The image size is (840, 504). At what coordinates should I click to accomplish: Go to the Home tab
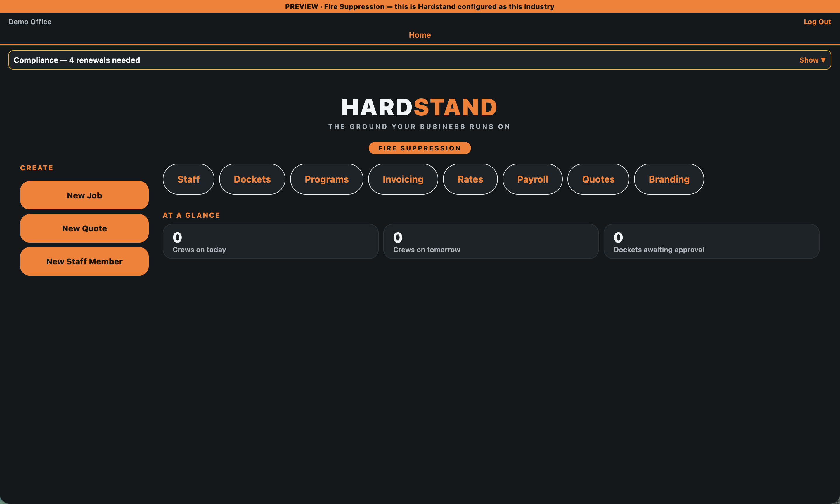point(420,35)
